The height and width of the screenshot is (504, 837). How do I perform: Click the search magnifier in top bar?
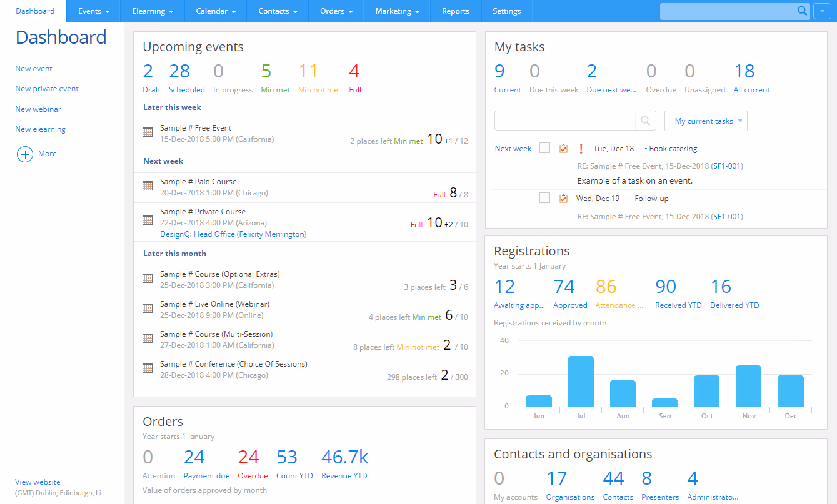pyautogui.click(x=802, y=11)
